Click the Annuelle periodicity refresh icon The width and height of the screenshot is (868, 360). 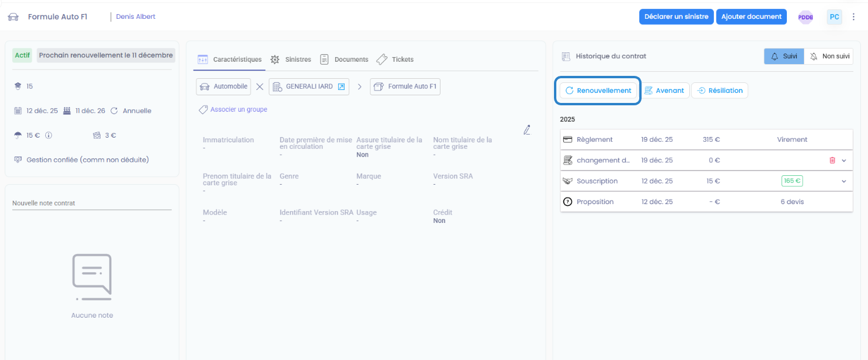[114, 111]
